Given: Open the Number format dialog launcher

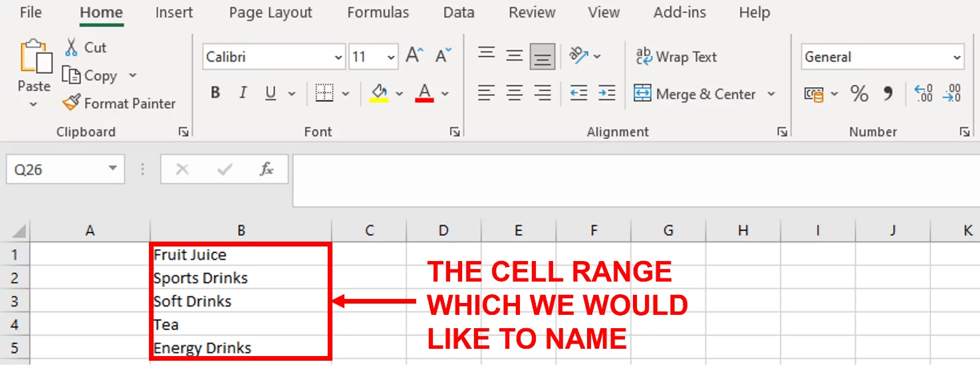Looking at the screenshot, I should [964, 132].
